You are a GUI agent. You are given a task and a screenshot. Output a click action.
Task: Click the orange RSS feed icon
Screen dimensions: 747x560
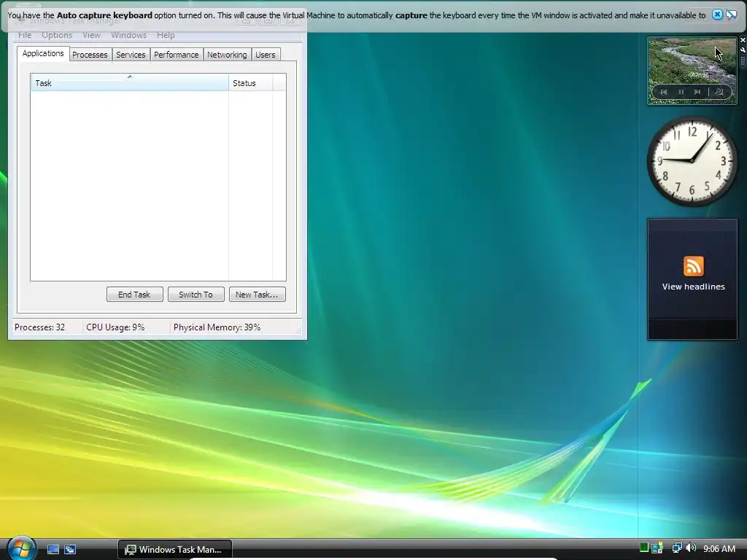click(693, 265)
